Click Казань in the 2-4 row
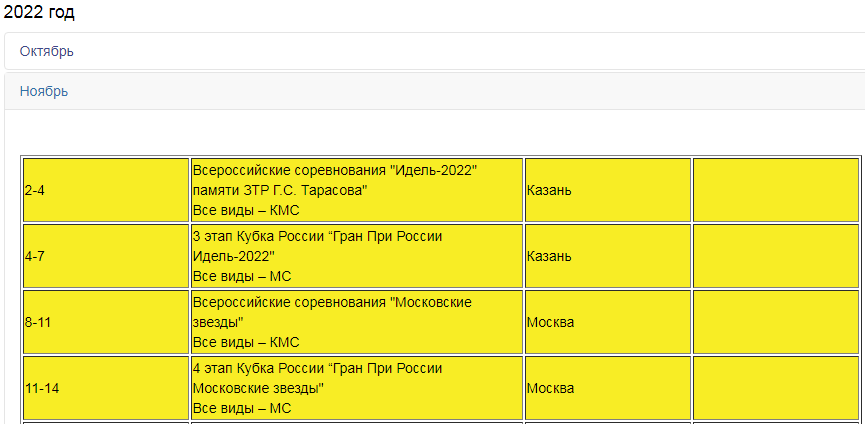The image size is (865, 424). click(x=549, y=190)
